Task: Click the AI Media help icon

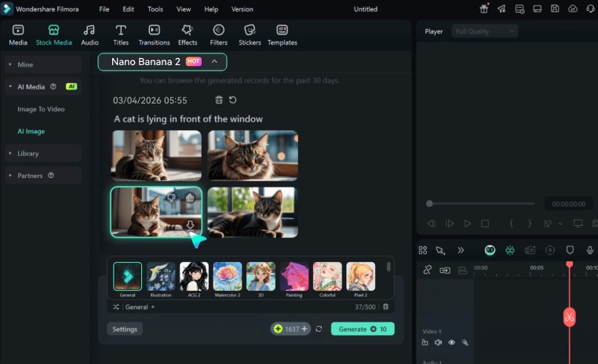Action: [53, 86]
